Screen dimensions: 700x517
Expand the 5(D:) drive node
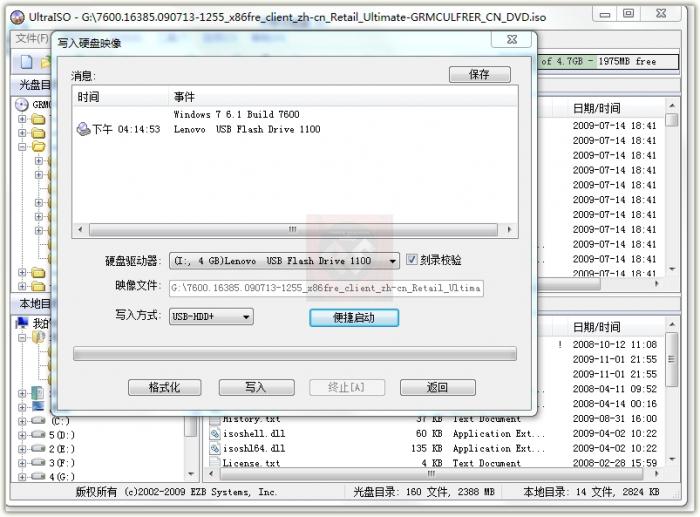click(22, 434)
